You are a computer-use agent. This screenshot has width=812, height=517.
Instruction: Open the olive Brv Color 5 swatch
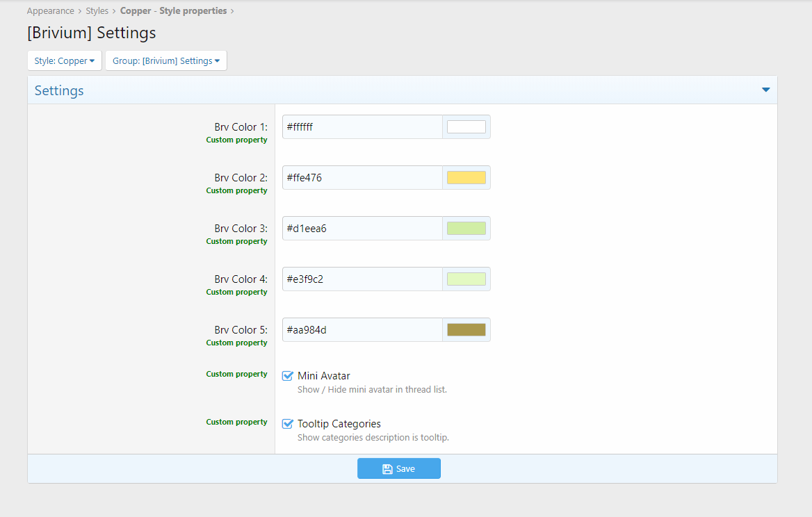[466, 329]
